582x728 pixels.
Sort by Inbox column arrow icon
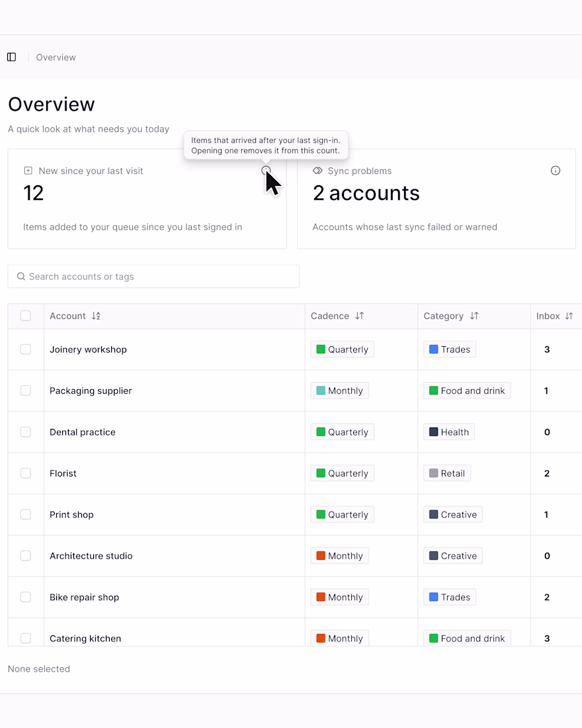pyautogui.click(x=569, y=316)
